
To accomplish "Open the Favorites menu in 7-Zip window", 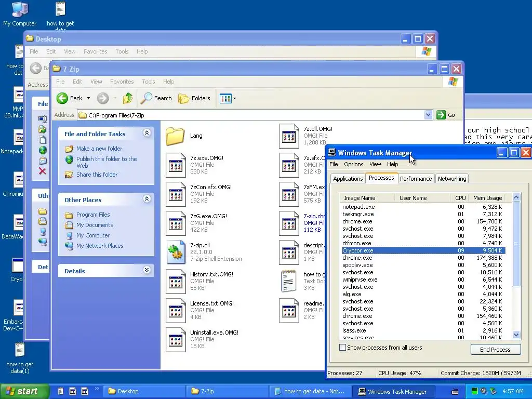I will click(x=122, y=82).
